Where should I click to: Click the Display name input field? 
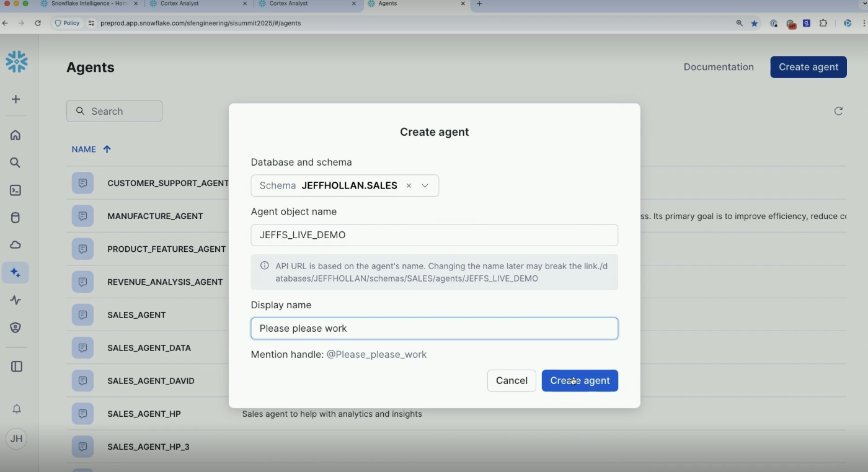point(434,329)
